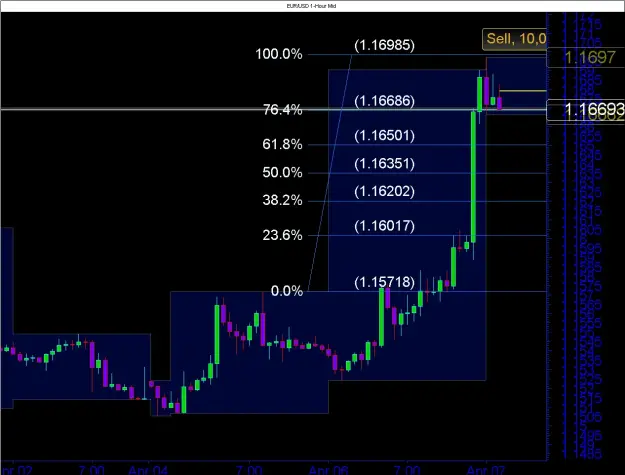Viewport: 625px width, 475px height.
Task: Click the (1.16202) price value
Action: pos(384,192)
